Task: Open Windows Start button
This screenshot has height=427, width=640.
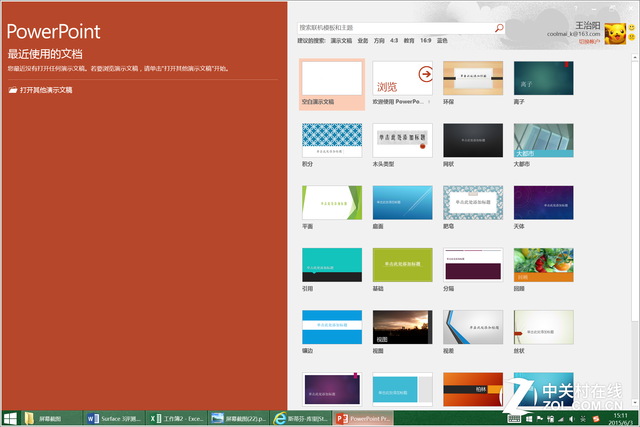Action: pos(10,419)
